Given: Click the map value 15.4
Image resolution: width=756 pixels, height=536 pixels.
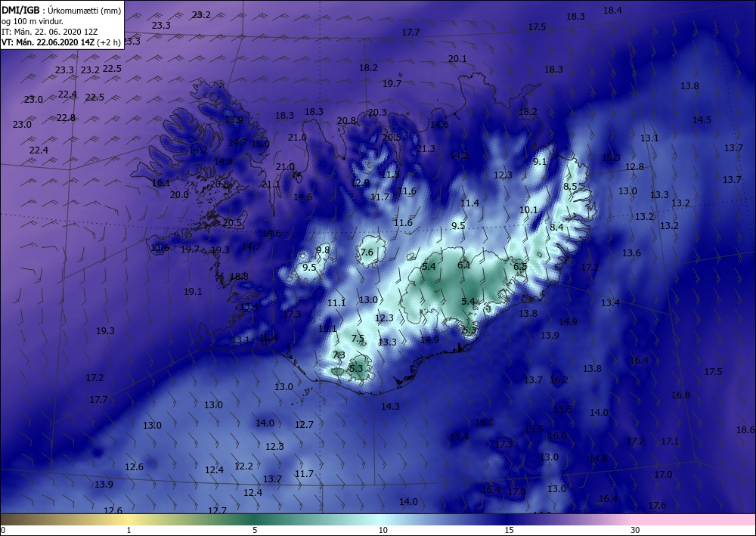Looking at the screenshot, I should [459, 437].
